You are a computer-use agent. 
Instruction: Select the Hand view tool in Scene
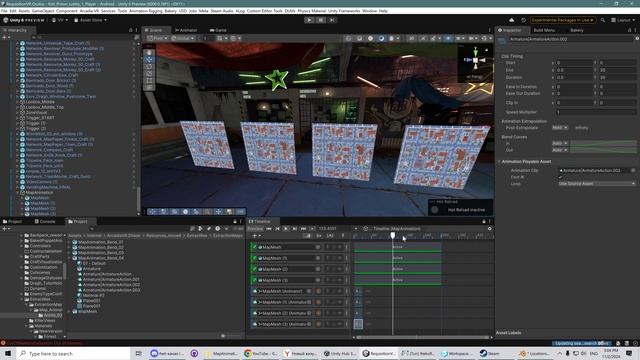point(149,53)
